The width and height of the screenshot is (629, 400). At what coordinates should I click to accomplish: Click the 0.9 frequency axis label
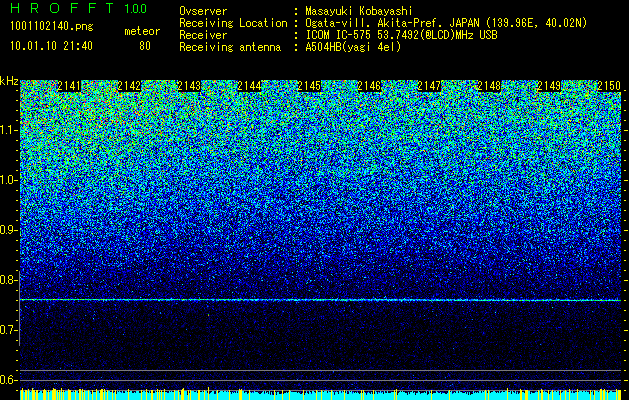point(8,230)
